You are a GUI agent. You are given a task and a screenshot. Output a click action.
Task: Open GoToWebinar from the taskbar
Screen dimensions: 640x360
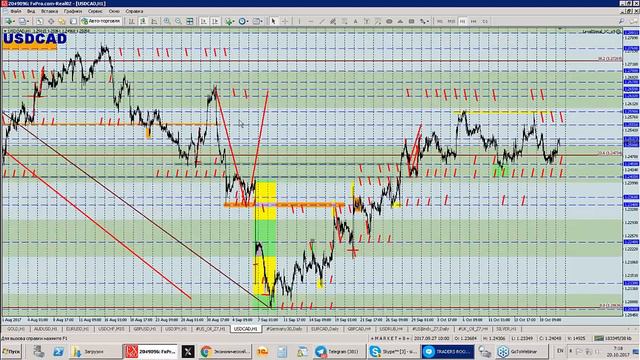pos(522,351)
